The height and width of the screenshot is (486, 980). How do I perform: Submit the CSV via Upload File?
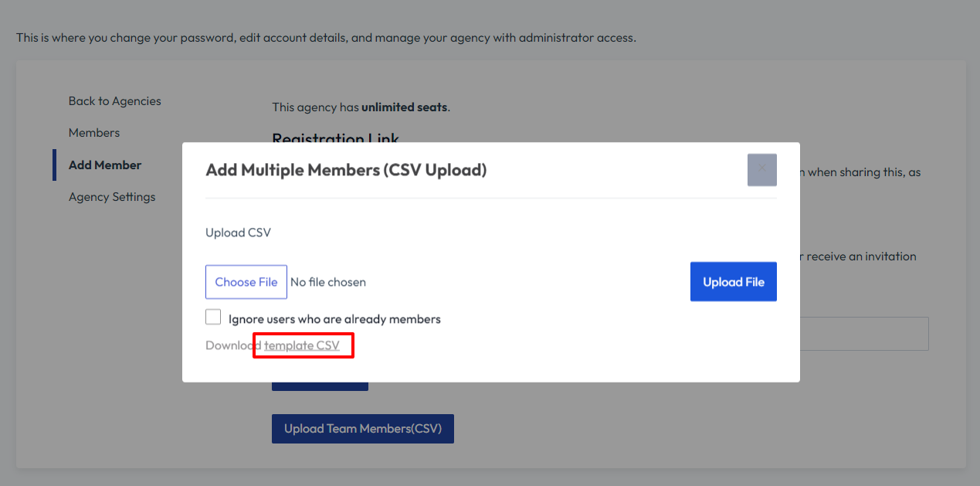(733, 281)
